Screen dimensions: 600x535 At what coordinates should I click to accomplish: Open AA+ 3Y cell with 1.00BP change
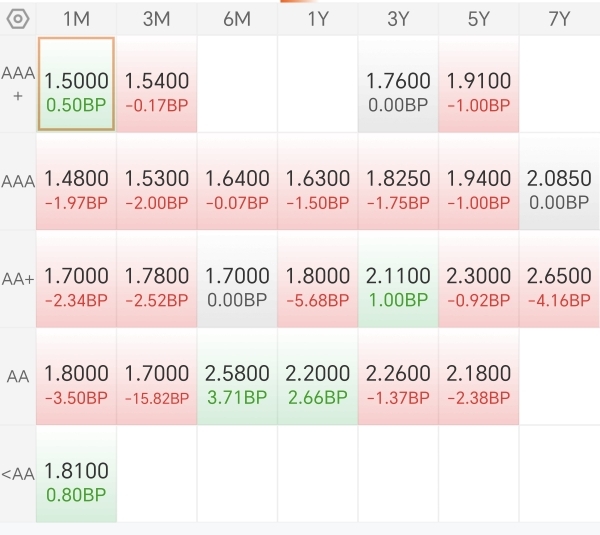[398, 279]
